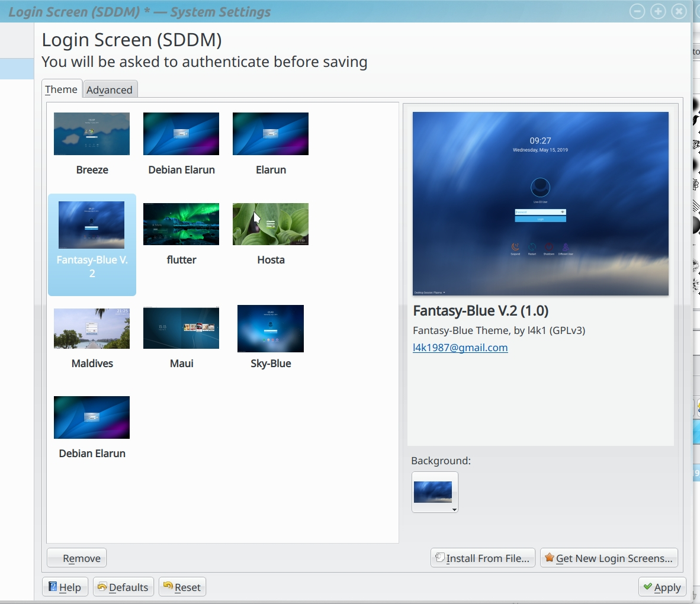Select the Sky-Blue theme thumbnail

click(270, 329)
